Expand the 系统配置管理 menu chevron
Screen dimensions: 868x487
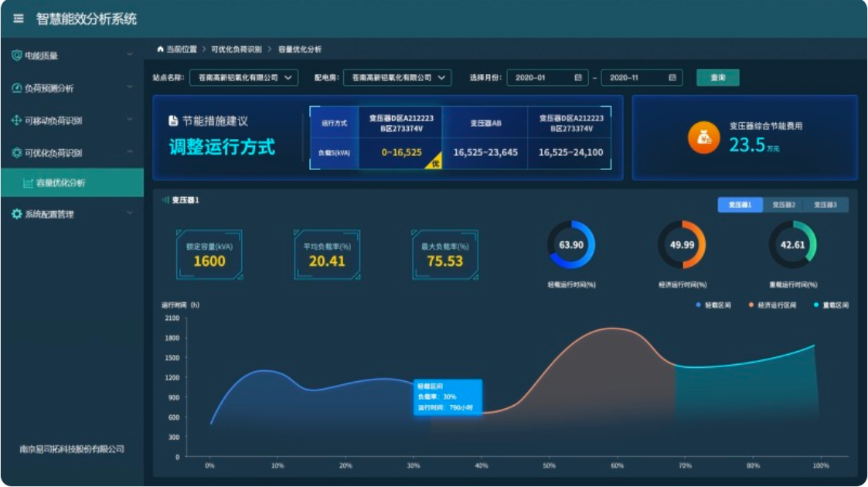coord(130,213)
